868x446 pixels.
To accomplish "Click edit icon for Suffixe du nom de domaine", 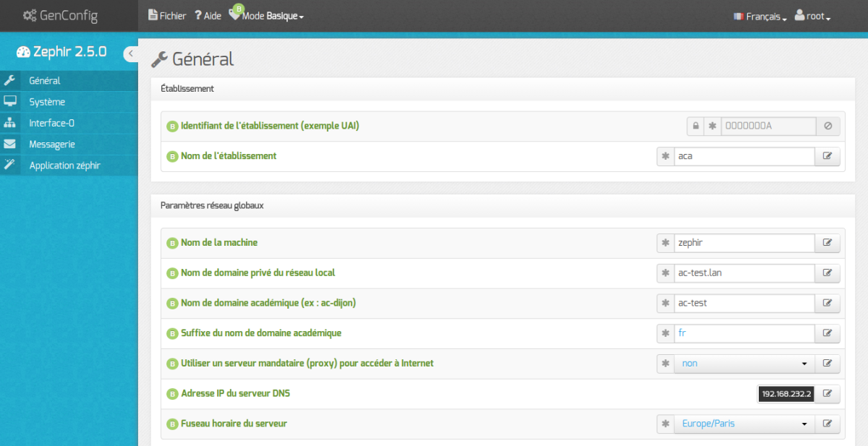I will [x=827, y=333].
